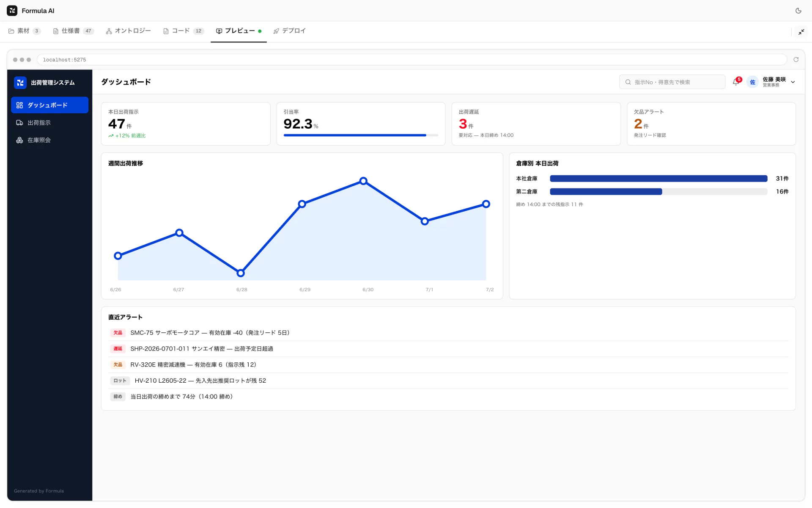Click the 佐 user avatar
This screenshot has height=508, width=812.
pyautogui.click(x=752, y=82)
